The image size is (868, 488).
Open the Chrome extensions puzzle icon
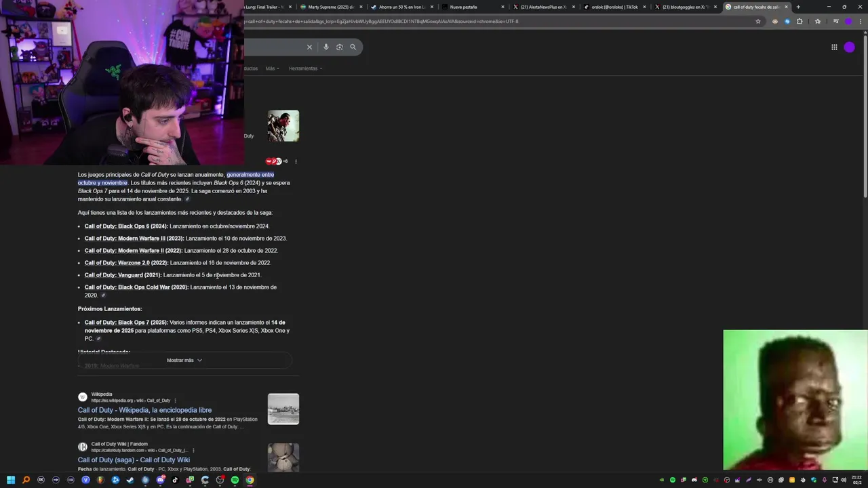tap(800, 21)
